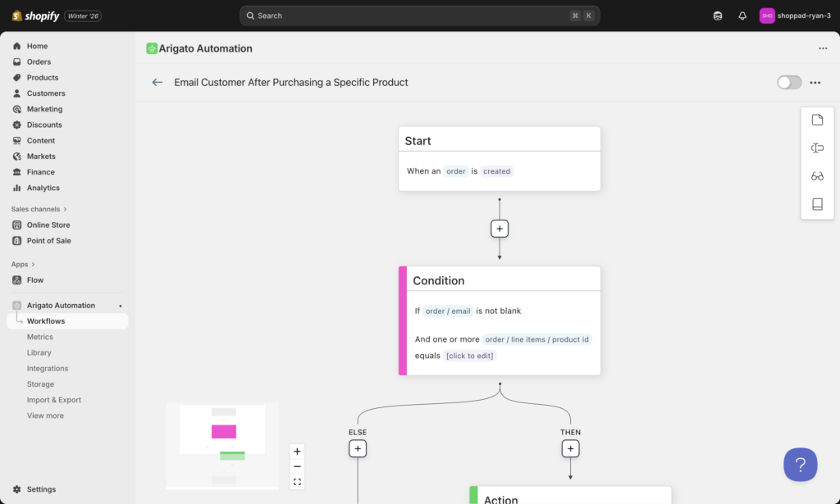Click the zoom out minus control
This screenshot has height=504, width=840.
[x=297, y=466]
